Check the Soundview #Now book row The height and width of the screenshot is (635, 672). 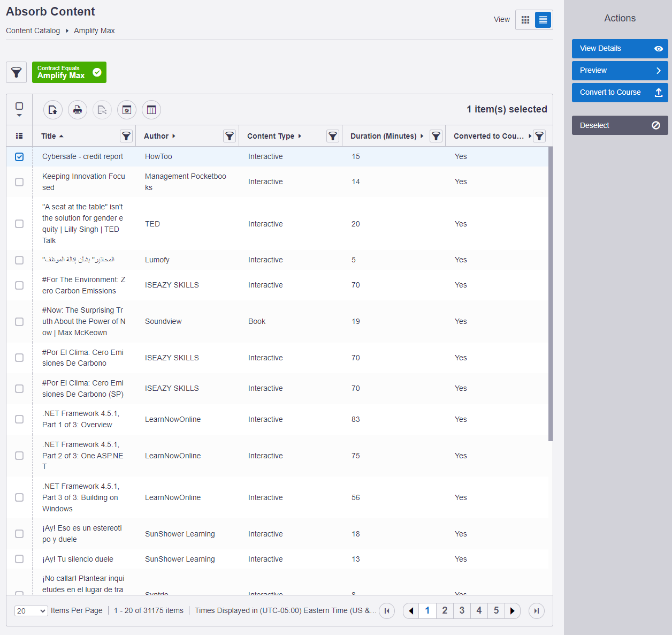19,322
